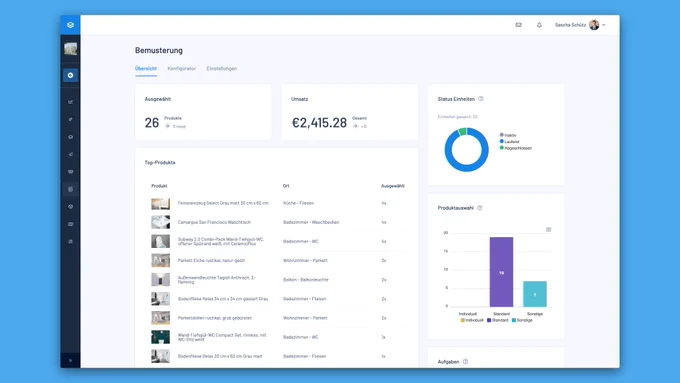Click the highlighted active sidebar menu icon

pos(70,189)
